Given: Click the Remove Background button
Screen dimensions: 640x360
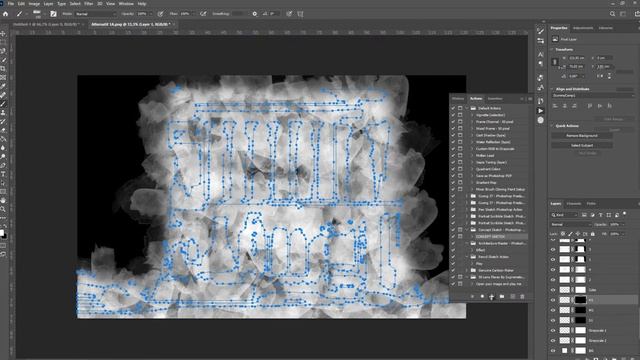Looking at the screenshot, I should [x=582, y=136].
